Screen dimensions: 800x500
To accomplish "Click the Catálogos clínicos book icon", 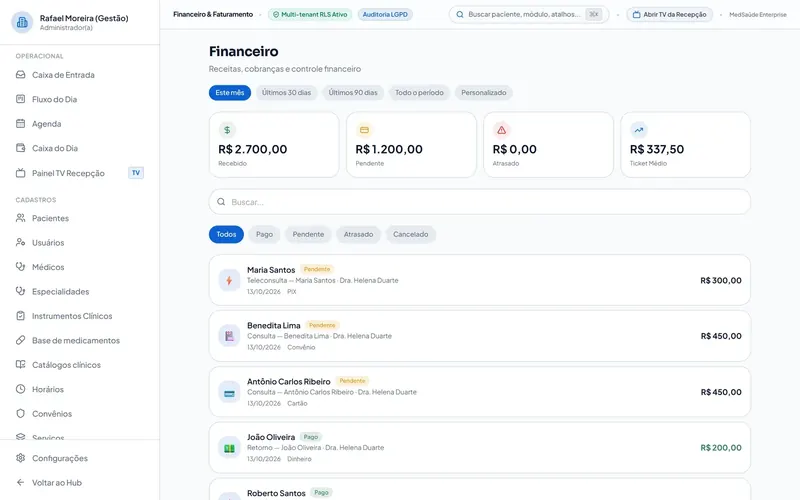I will (20, 365).
